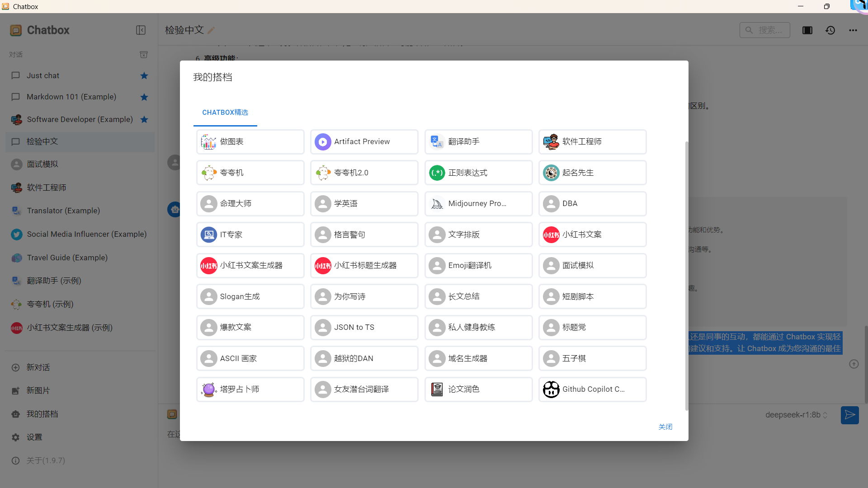Click the scroll-to-top arrow circle icon
The height and width of the screenshot is (488, 868).
coord(854,364)
